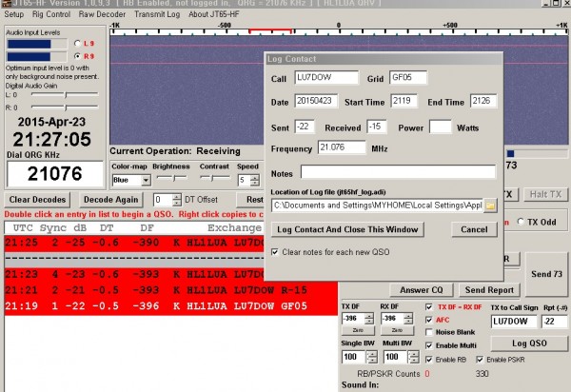Click the Notes text field
The width and height of the screenshot is (571, 392).
[398, 172]
